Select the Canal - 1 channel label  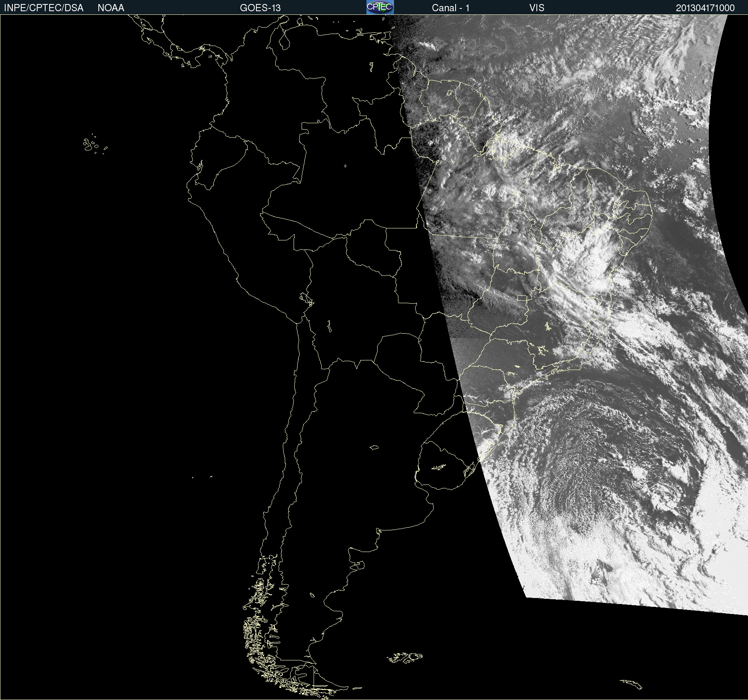coord(450,8)
